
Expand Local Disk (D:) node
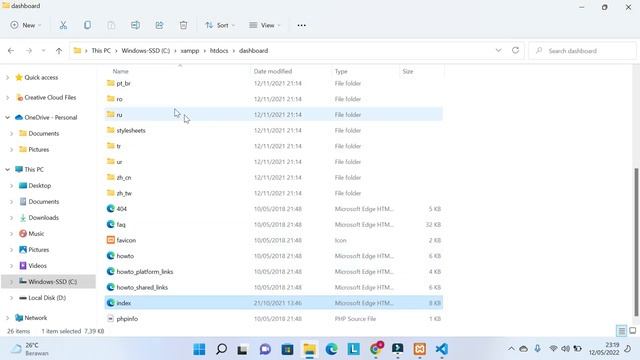pos(11,298)
